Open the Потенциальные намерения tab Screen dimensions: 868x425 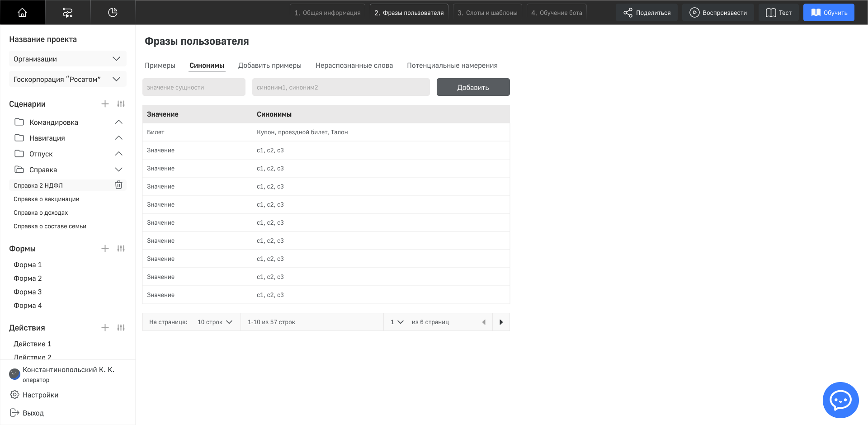tap(453, 65)
